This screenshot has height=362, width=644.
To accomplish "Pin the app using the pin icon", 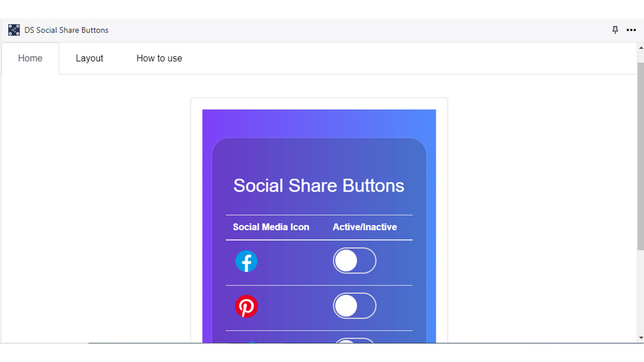I will tap(615, 30).
